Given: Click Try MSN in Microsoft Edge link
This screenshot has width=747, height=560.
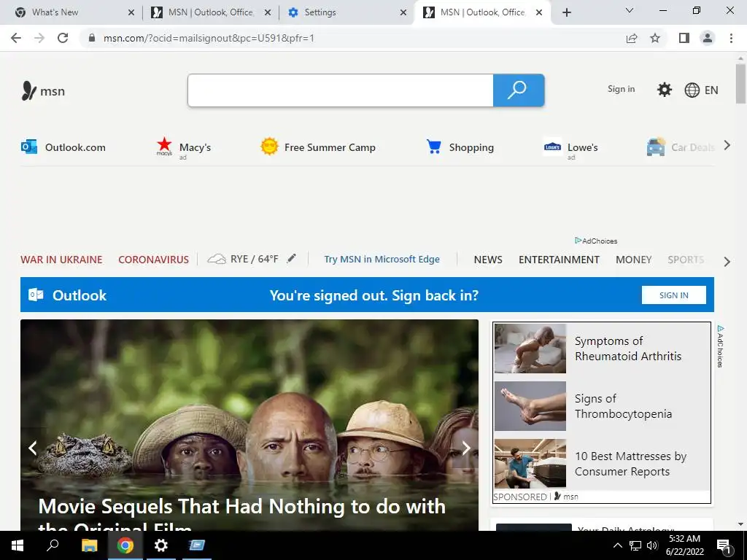Looking at the screenshot, I should 382,259.
